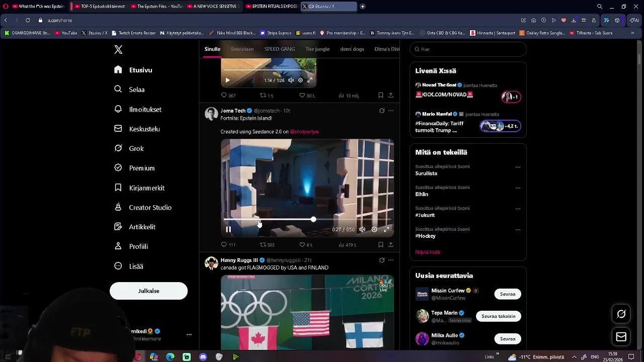Open more options on Henny Ruggs post
This screenshot has width=644, height=362.
(x=390, y=260)
